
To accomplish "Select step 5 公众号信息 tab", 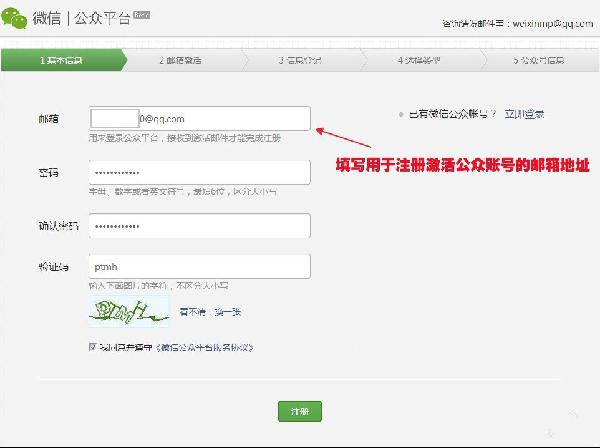I will click(x=540, y=60).
